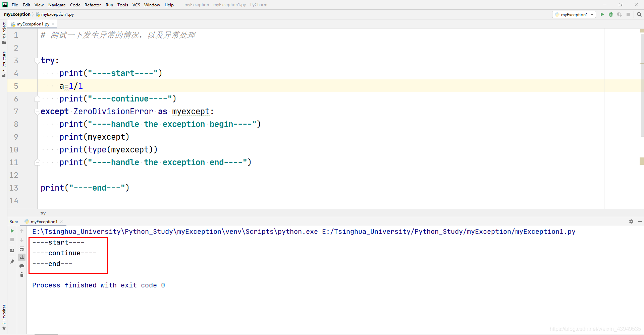Open the Code menu

75,5
